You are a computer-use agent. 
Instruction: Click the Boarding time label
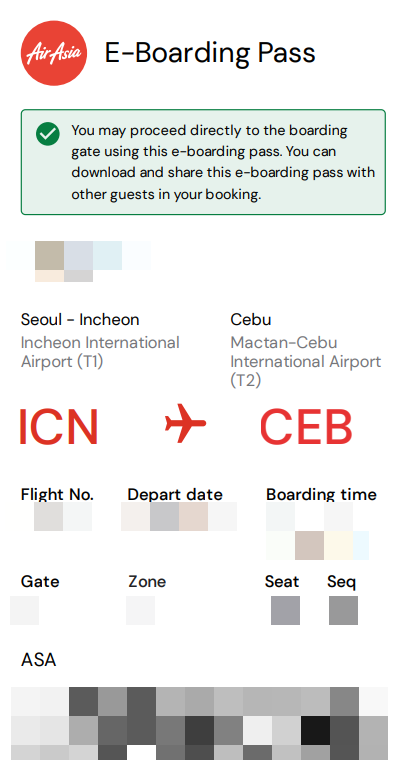pos(321,494)
